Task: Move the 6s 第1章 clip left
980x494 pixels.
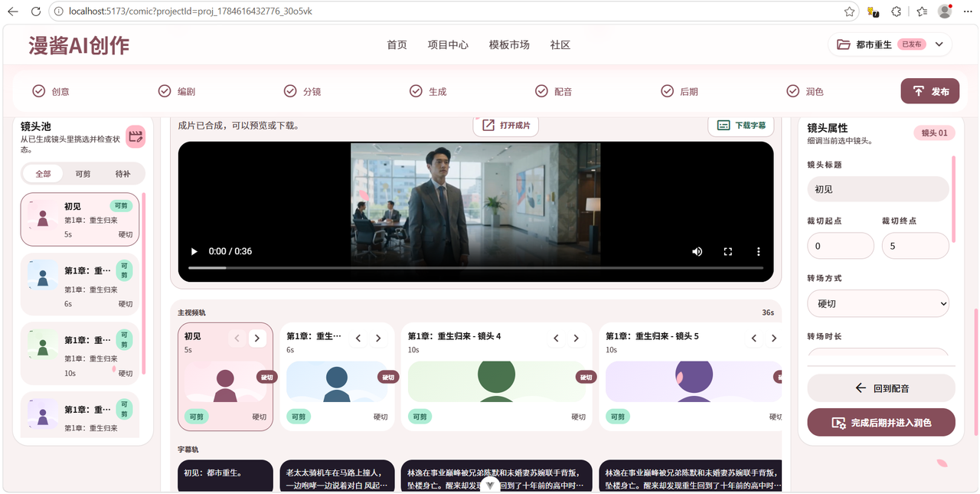Action: click(x=358, y=338)
